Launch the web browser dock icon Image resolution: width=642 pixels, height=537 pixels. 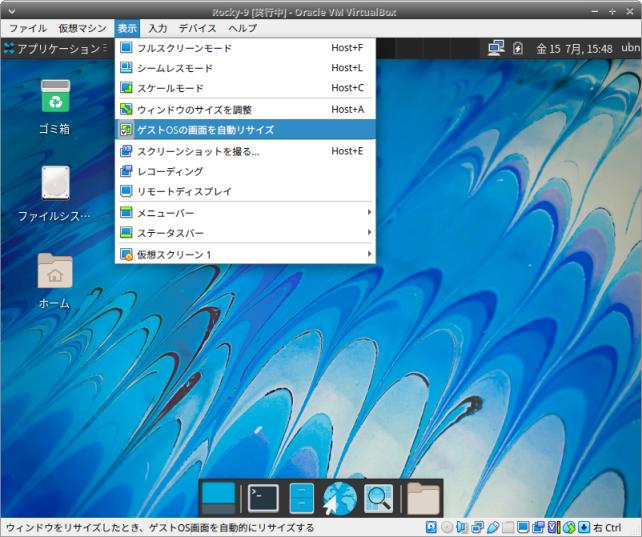(x=339, y=498)
